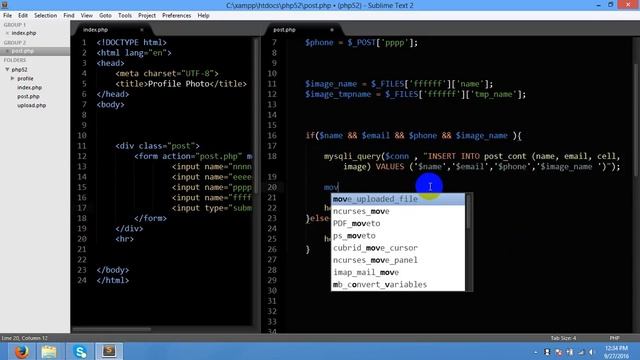Close the index.php editor tab
The image size is (640, 360).
(x=142, y=30)
